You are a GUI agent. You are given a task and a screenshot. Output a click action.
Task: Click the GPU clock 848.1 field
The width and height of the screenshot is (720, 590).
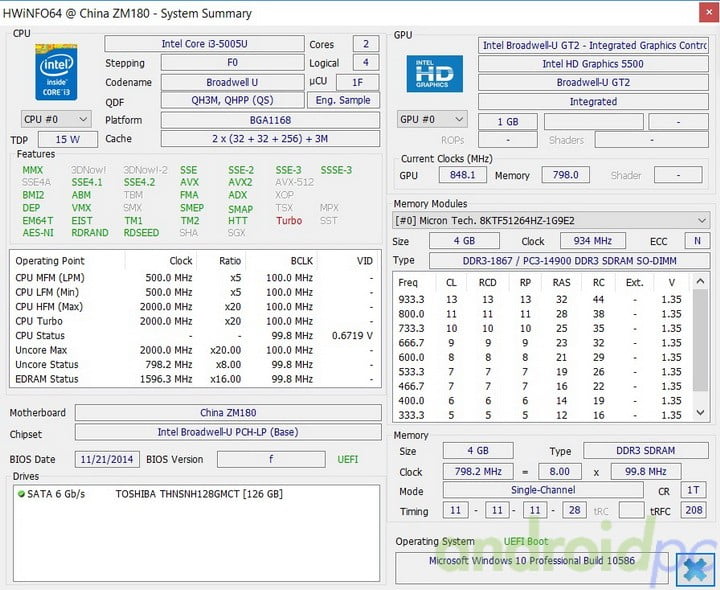click(x=462, y=175)
